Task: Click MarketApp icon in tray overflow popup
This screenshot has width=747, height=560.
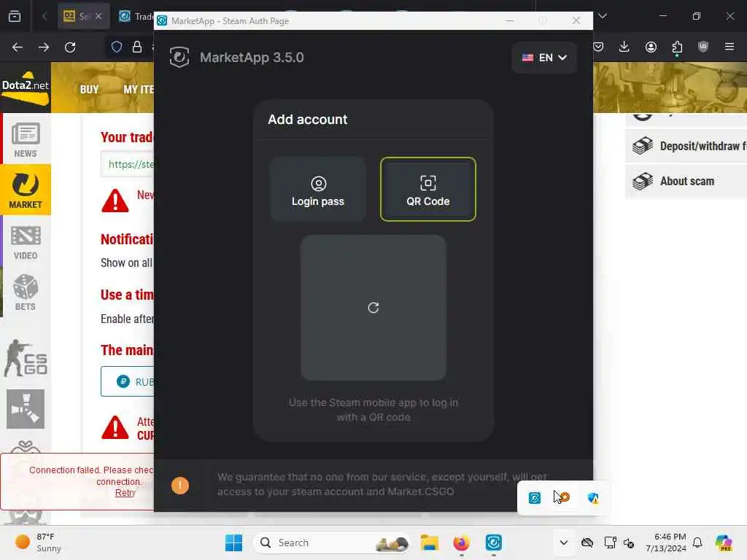Action: pyautogui.click(x=535, y=498)
